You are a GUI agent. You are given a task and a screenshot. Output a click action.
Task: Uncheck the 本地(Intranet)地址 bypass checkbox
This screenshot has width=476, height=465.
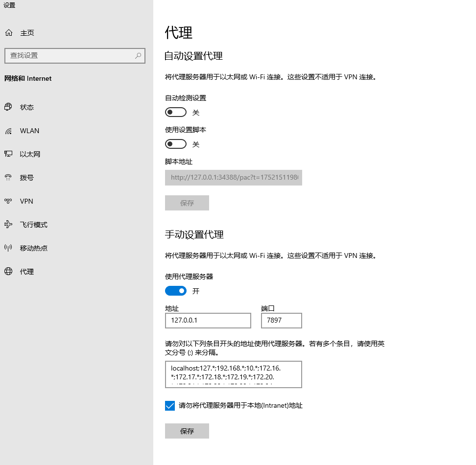(x=170, y=406)
